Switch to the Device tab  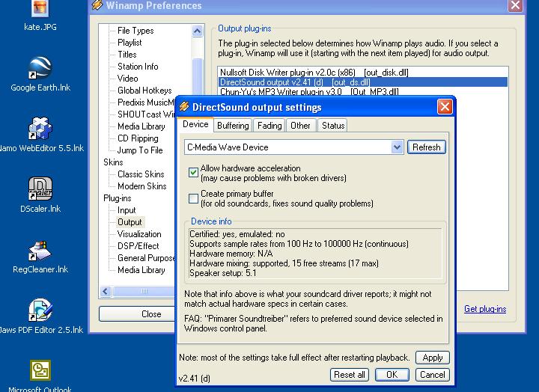[195, 124]
